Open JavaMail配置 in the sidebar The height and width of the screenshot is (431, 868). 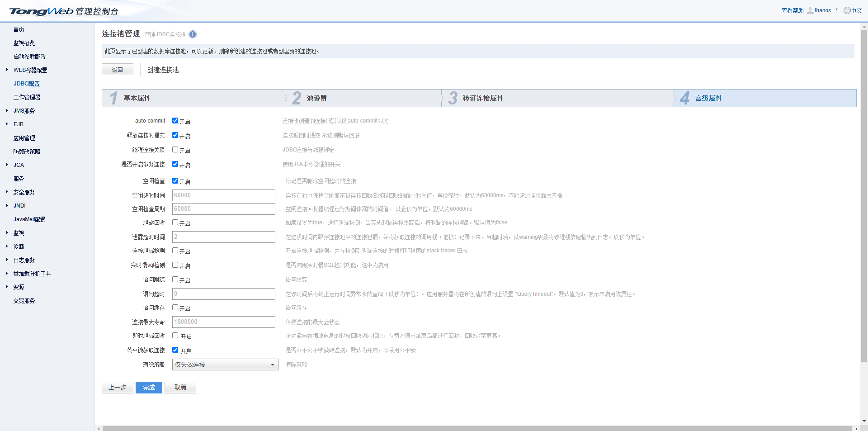point(29,219)
